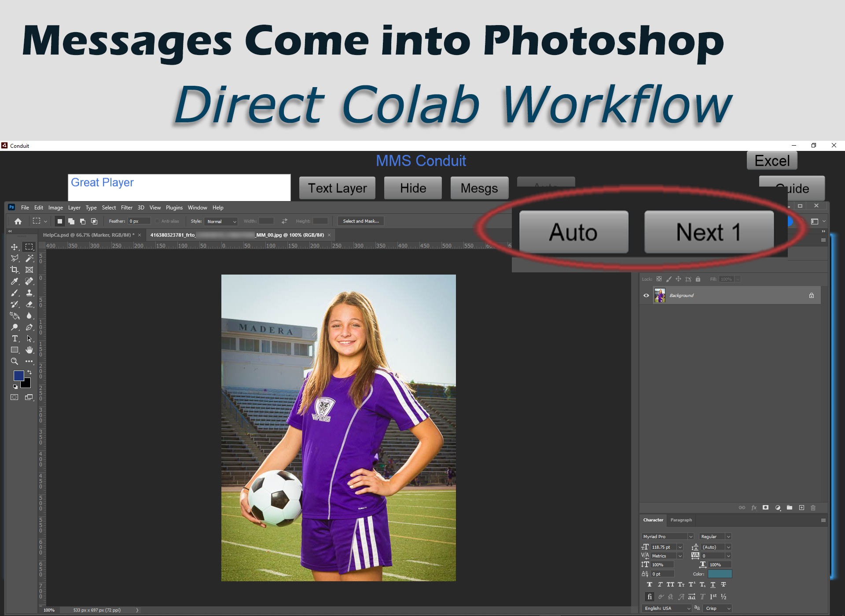The image size is (845, 616).
Task: Select the Move tool
Action: point(15,247)
